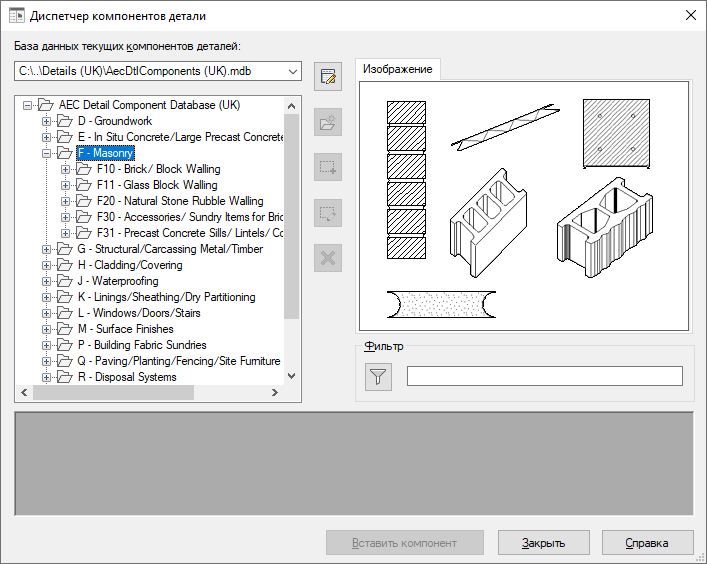Expand M - Surface Finishes node
The height and width of the screenshot is (564, 707).
[46, 330]
